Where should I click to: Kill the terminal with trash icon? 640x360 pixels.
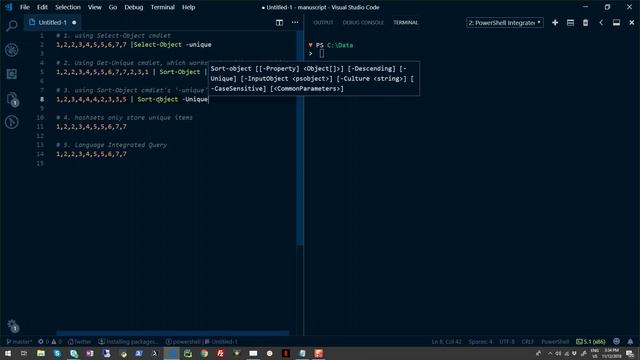point(585,22)
